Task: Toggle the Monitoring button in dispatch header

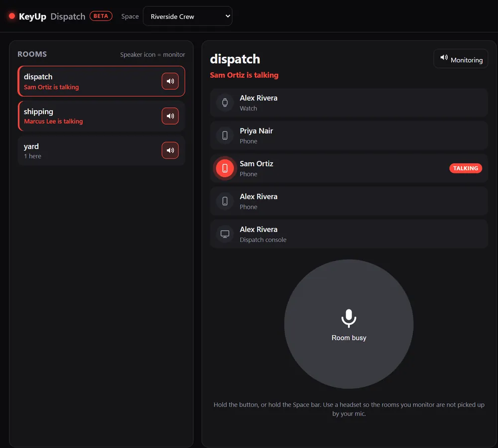Action: coord(461,59)
